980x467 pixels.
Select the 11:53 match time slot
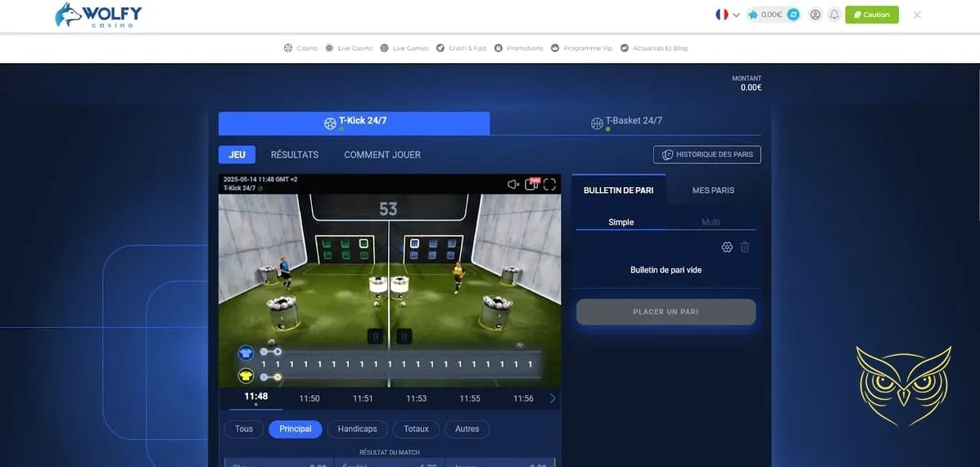pos(416,398)
